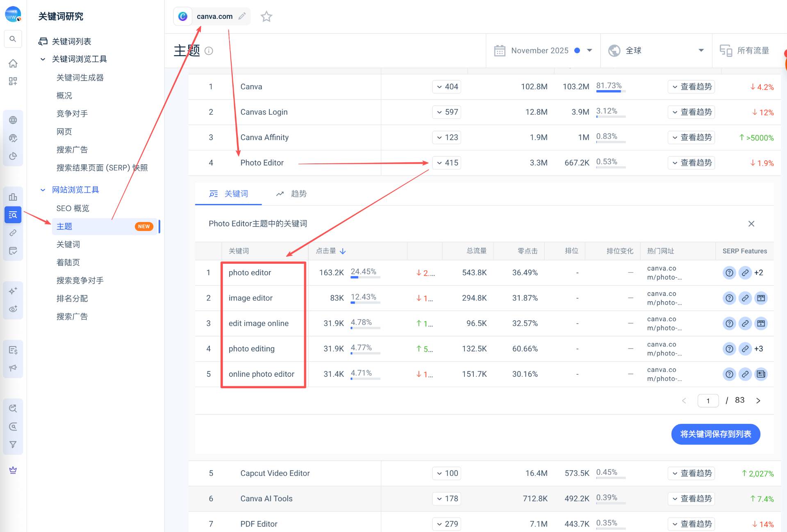Open the link chain icon in left rail
This screenshot has width=787, height=532.
(x=13, y=233)
